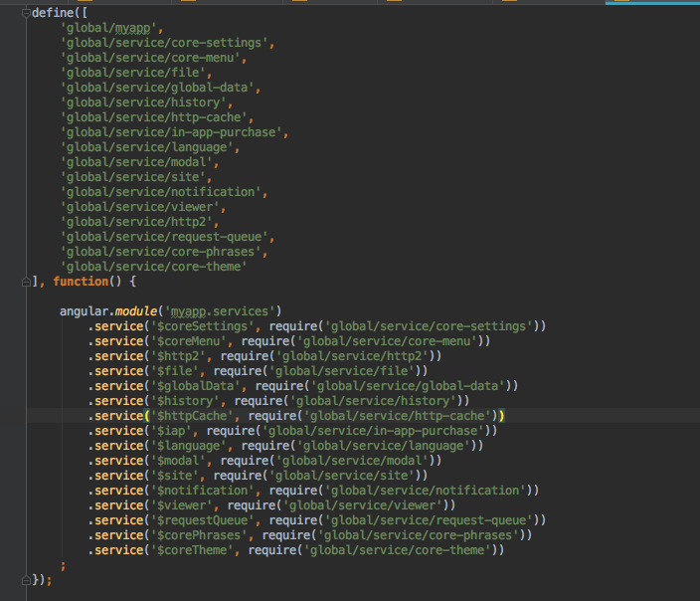The image size is (700, 601).
Task: Click the 'angular' identifier
Action: tap(84, 311)
